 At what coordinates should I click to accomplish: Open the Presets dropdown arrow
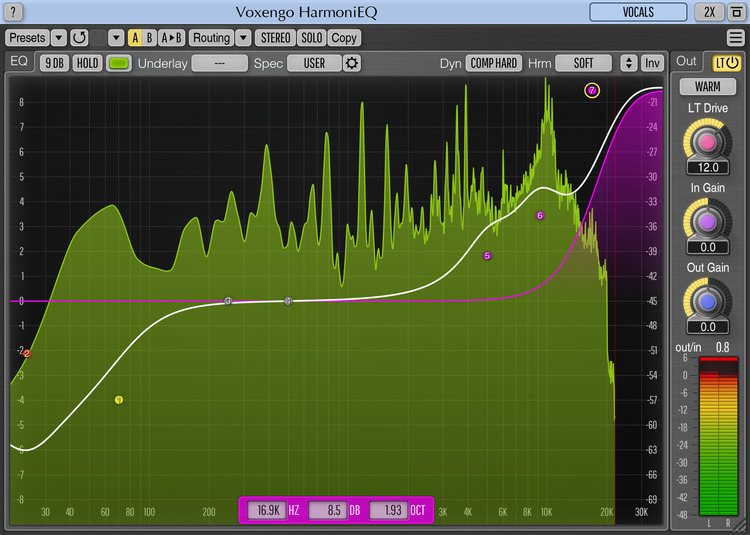click(59, 38)
